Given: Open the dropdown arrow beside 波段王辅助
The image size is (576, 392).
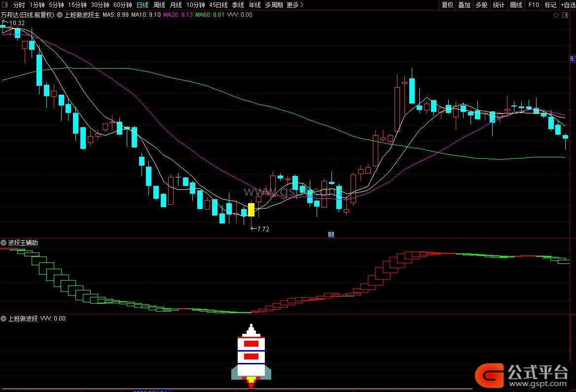Looking at the screenshot, I should (3, 243).
